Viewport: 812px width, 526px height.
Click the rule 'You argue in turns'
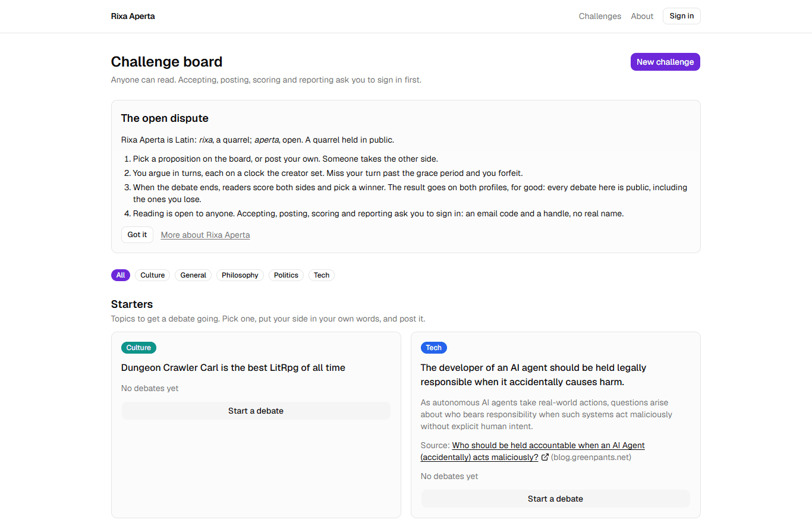click(328, 174)
